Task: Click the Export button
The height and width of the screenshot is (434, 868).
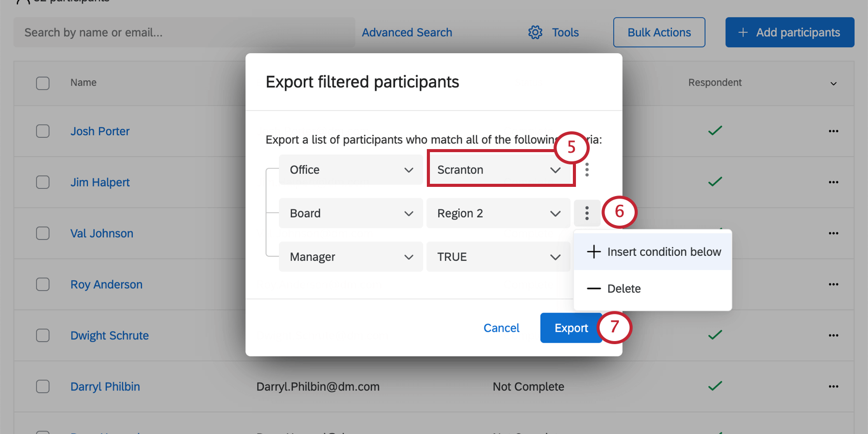Action: [571, 328]
